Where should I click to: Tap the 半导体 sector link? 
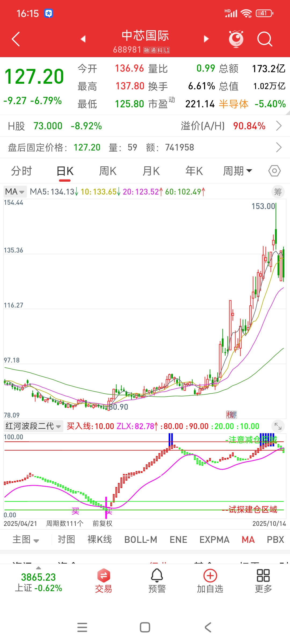coord(234,104)
